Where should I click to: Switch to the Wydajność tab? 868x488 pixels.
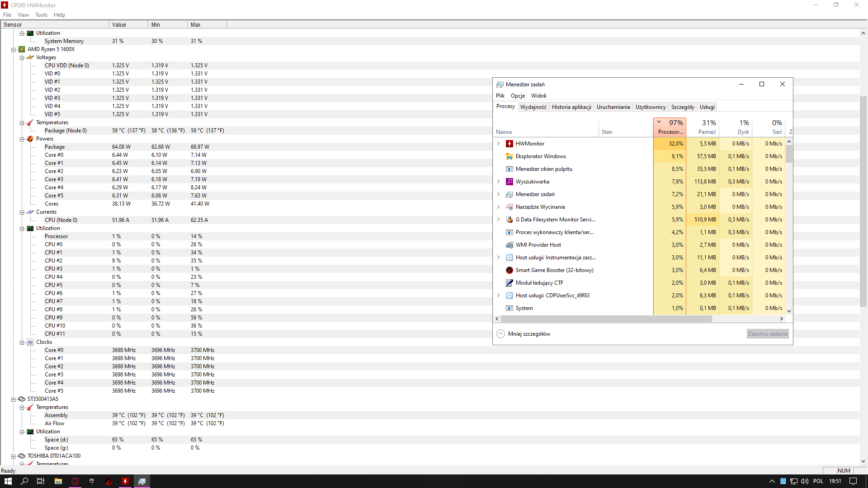[x=533, y=107]
